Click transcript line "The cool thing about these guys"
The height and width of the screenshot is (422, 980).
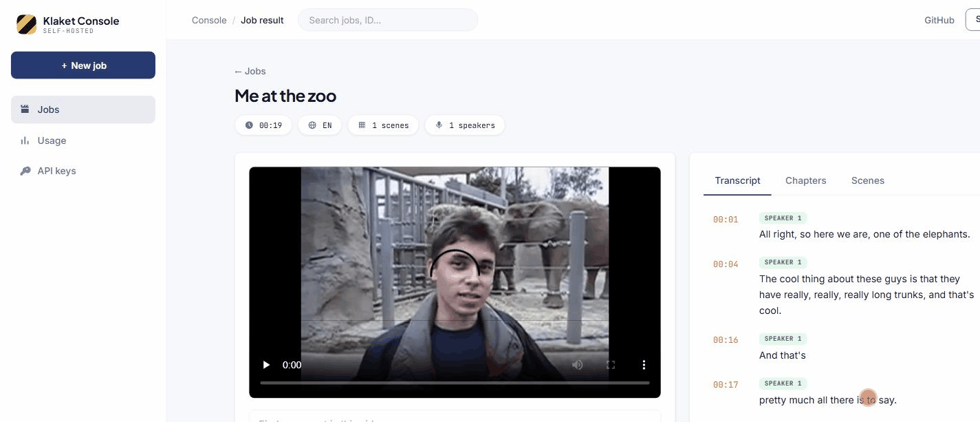[x=867, y=295]
